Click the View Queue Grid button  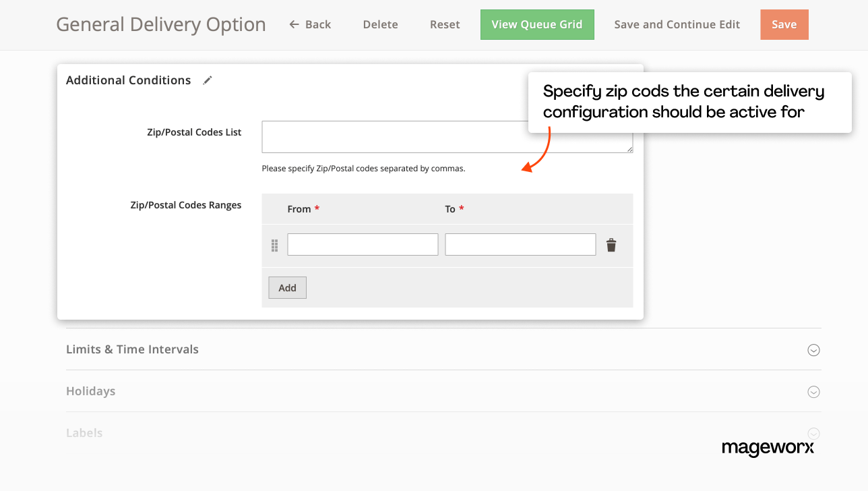tap(537, 24)
